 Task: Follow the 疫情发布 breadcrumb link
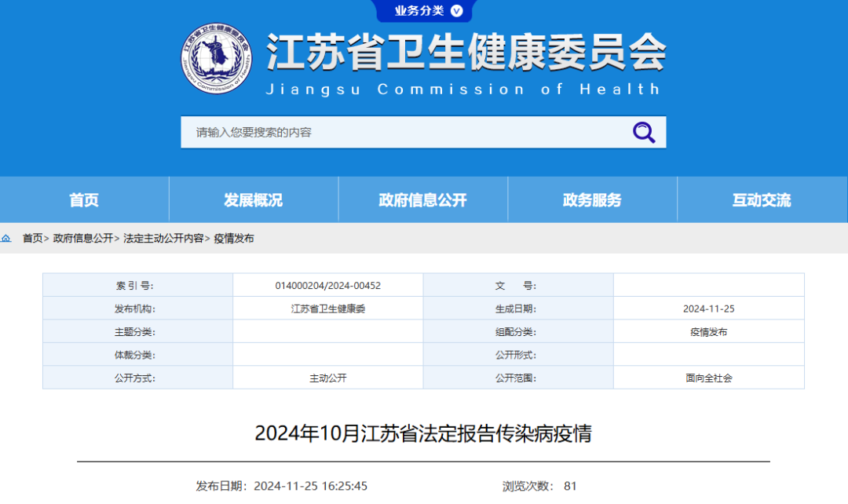234,238
